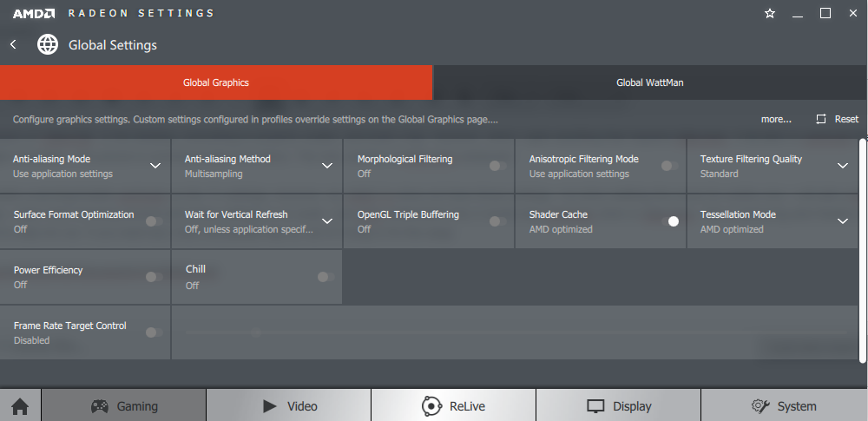
Task: Switch to Global Graphics tab
Action: click(x=216, y=82)
